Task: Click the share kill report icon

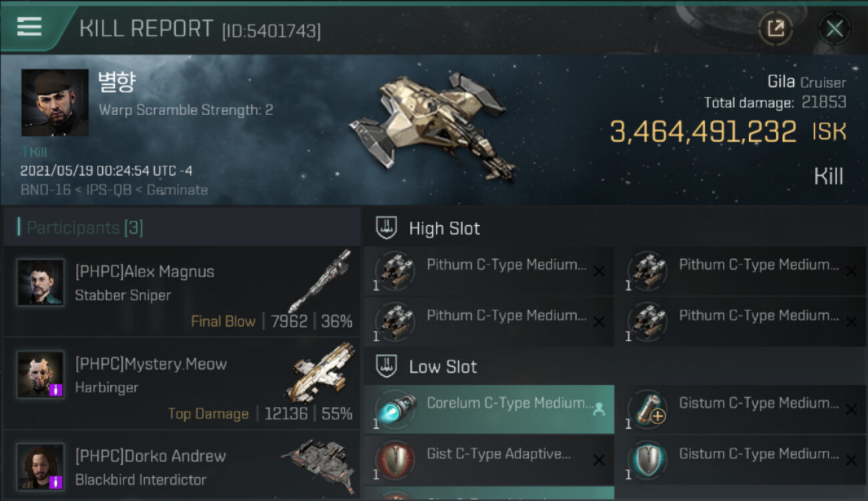Action: [775, 29]
